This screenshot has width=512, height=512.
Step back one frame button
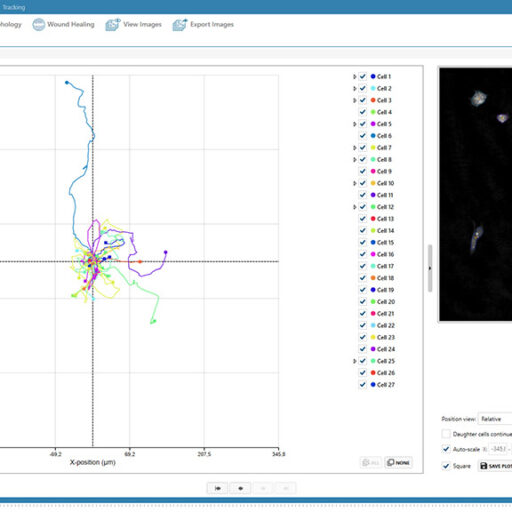(x=240, y=488)
